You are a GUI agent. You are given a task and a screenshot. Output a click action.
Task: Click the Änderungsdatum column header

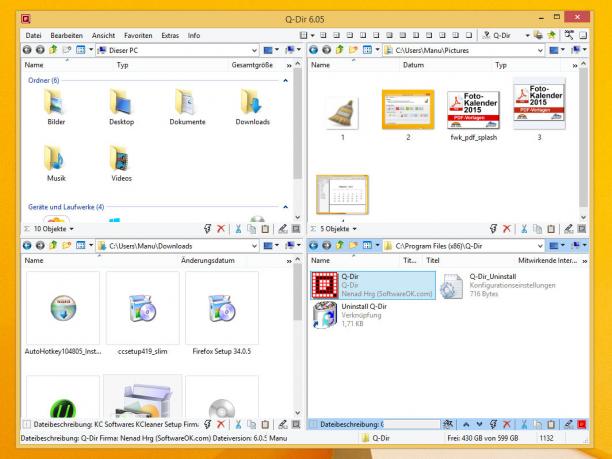[x=208, y=260]
